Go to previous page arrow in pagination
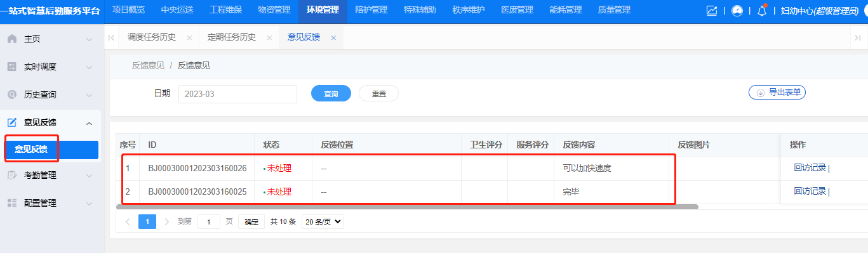The height and width of the screenshot is (253, 868). tap(128, 221)
